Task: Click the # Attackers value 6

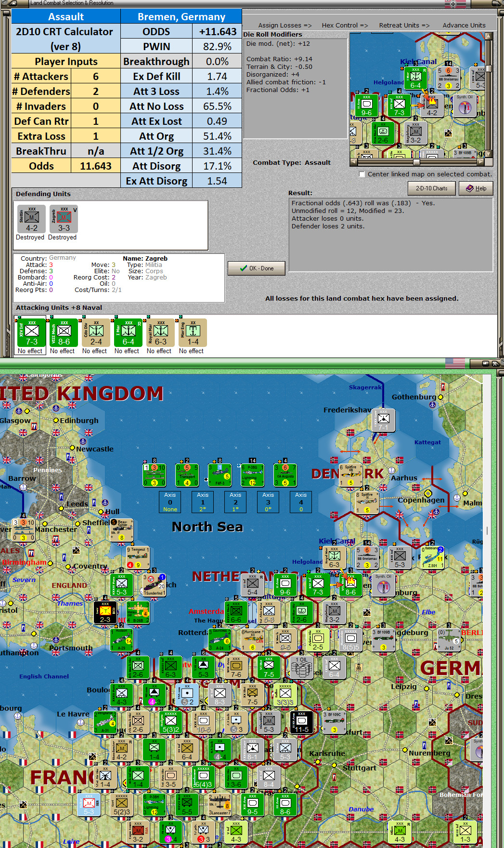Action: pyautogui.click(x=96, y=76)
